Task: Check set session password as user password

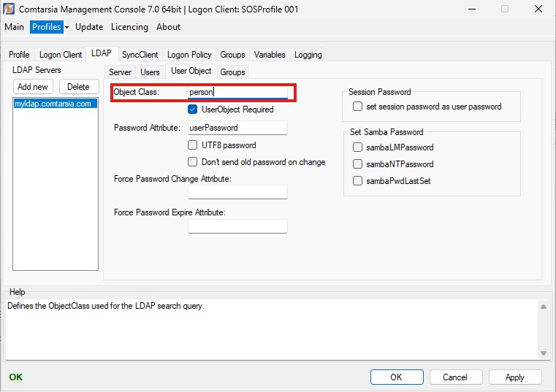Action: 357,107
